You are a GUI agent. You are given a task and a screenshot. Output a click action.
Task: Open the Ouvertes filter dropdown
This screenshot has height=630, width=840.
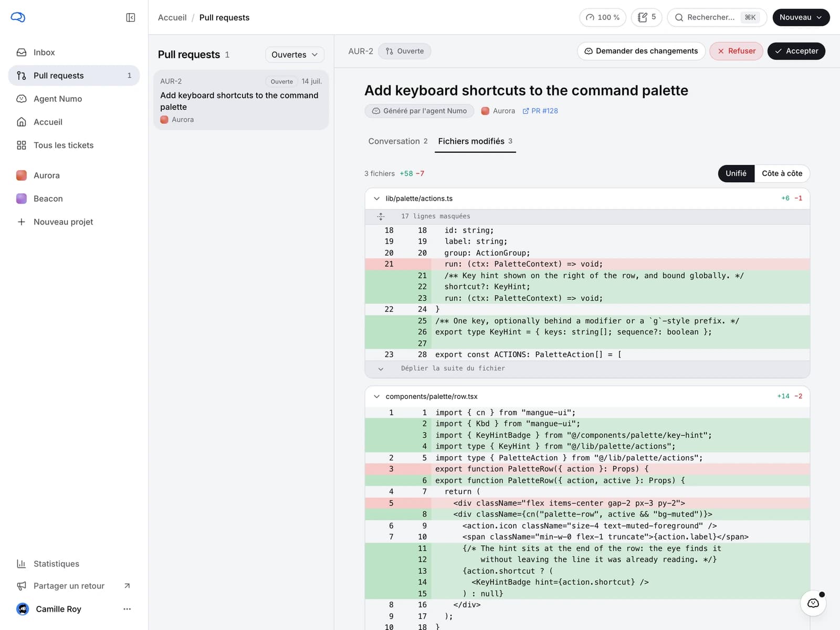tap(295, 55)
